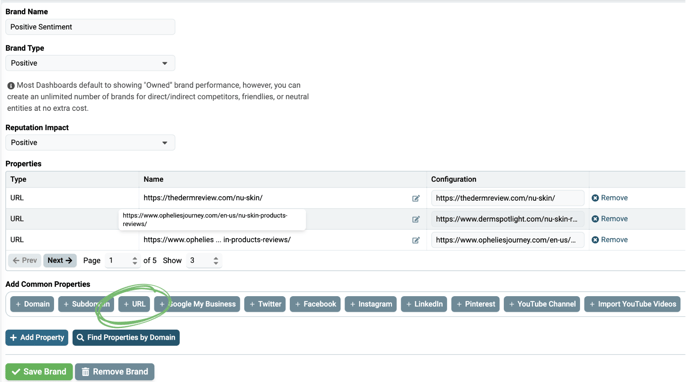This screenshot has width=686, height=382.
Task: Save the brand
Action: 39,371
